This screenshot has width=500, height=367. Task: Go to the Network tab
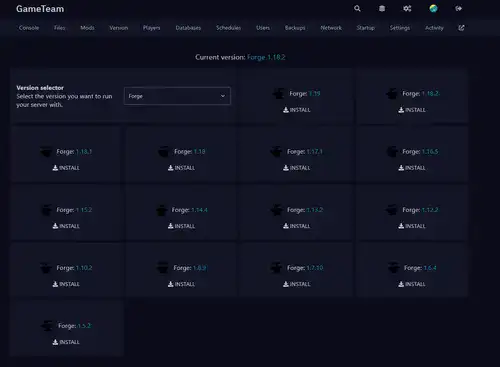[331, 28]
